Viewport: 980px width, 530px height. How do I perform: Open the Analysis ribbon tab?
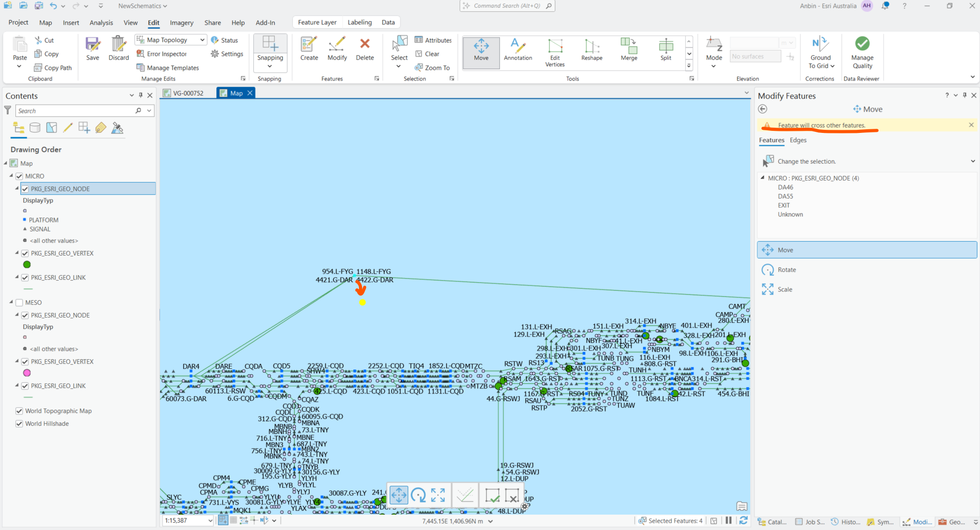pos(101,23)
